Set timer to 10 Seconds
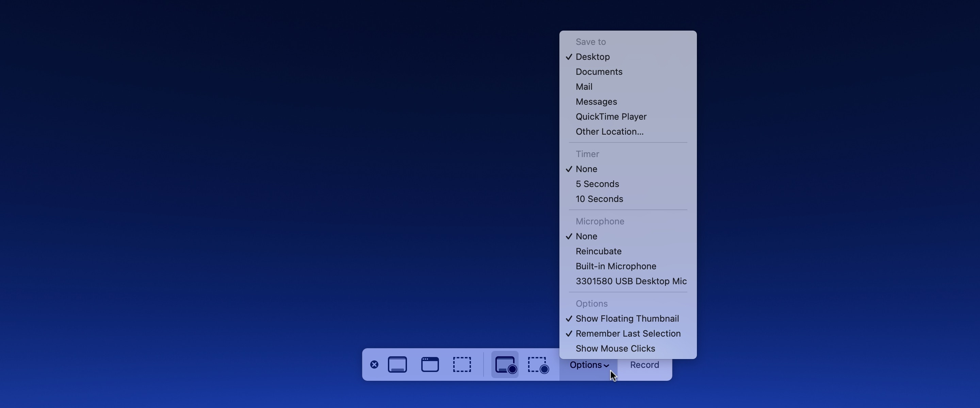This screenshot has height=408, width=980. (x=599, y=199)
